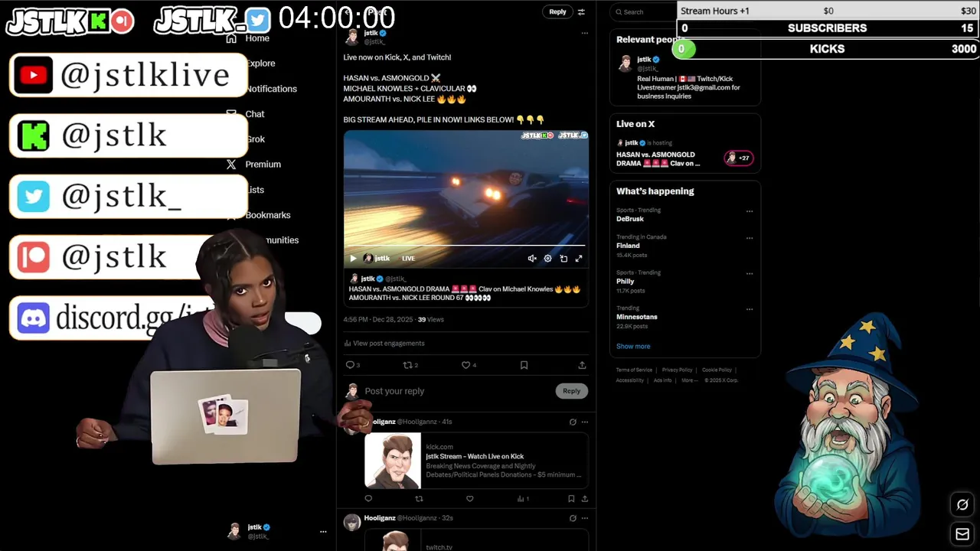Play the embedded live video
980x551 pixels.
(353, 259)
